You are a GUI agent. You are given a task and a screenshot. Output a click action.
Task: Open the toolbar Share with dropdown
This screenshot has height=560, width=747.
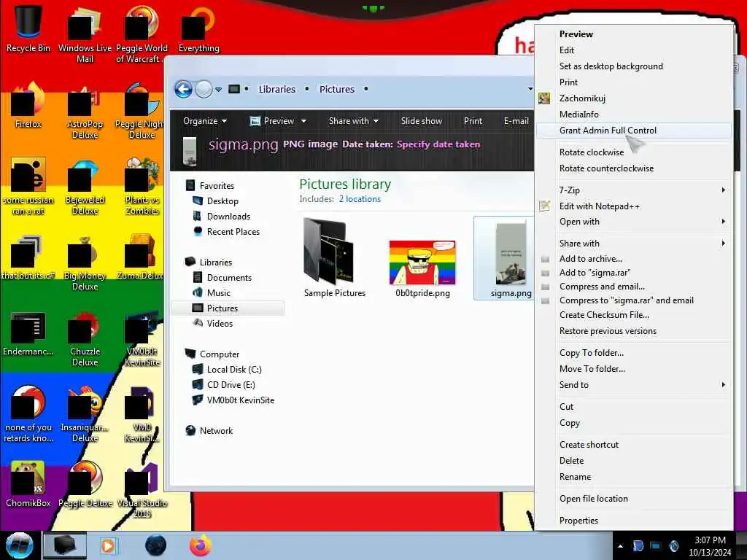pyautogui.click(x=354, y=121)
